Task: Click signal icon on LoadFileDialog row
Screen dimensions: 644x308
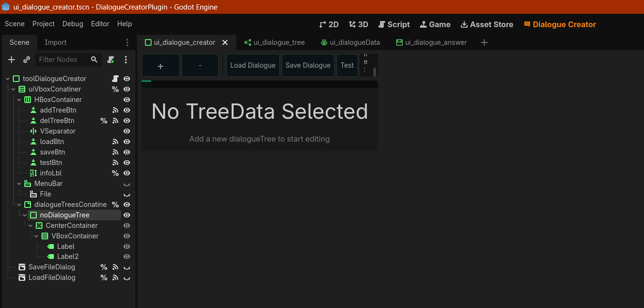Action: (115, 277)
